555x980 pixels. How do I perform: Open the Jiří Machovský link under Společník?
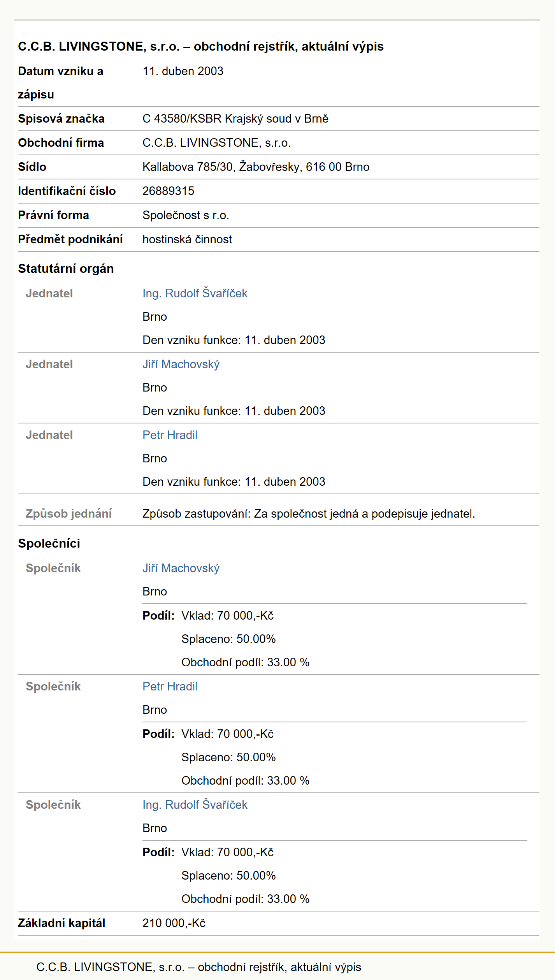181,568
